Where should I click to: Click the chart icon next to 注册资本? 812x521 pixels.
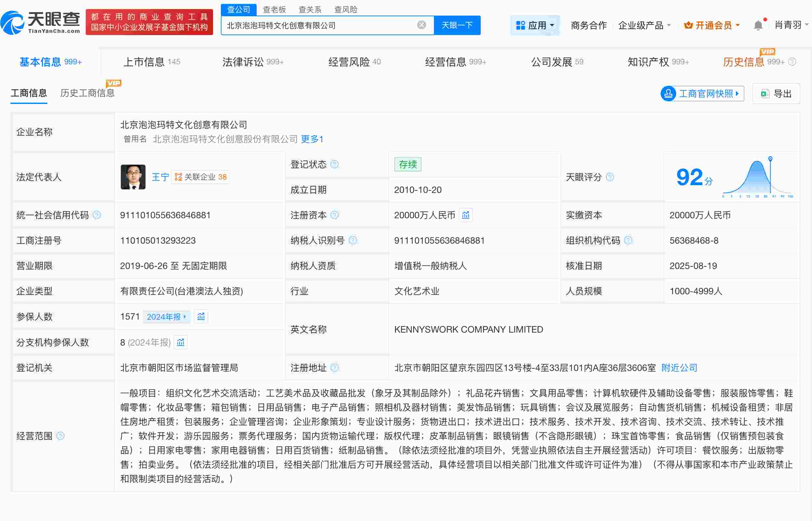[x=466, y=215]
